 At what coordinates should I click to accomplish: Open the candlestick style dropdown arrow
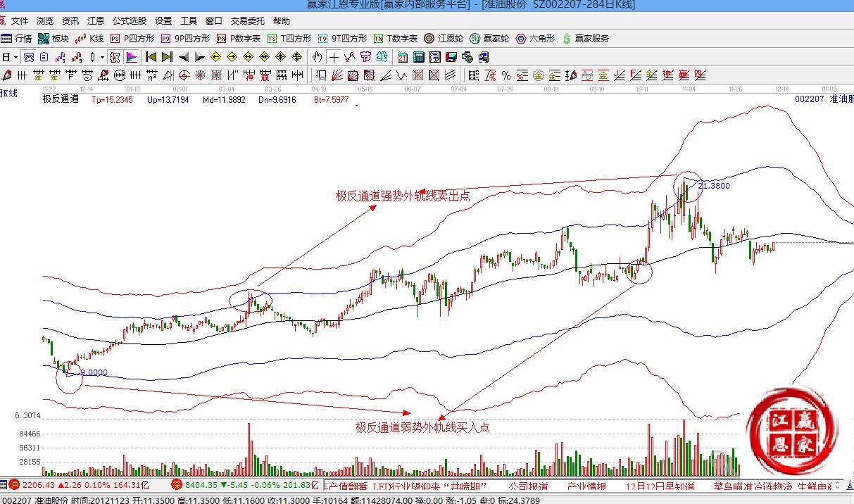click(102, 57)
